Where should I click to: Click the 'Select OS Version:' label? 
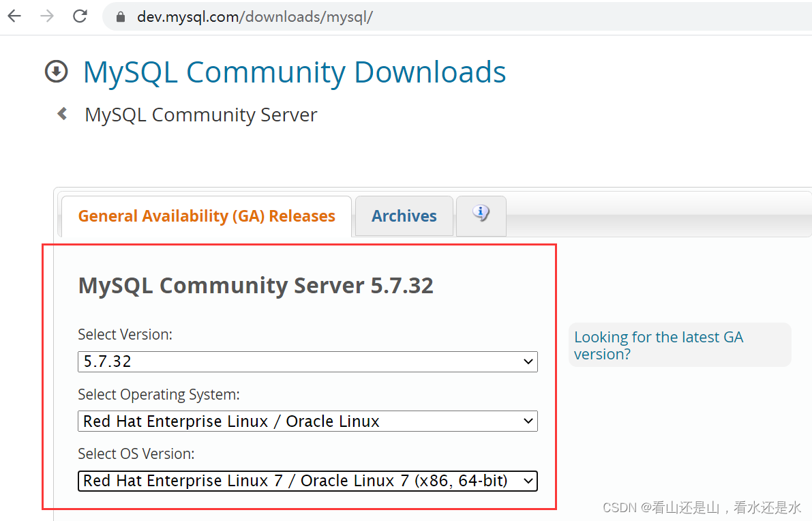tap(136, 453)
